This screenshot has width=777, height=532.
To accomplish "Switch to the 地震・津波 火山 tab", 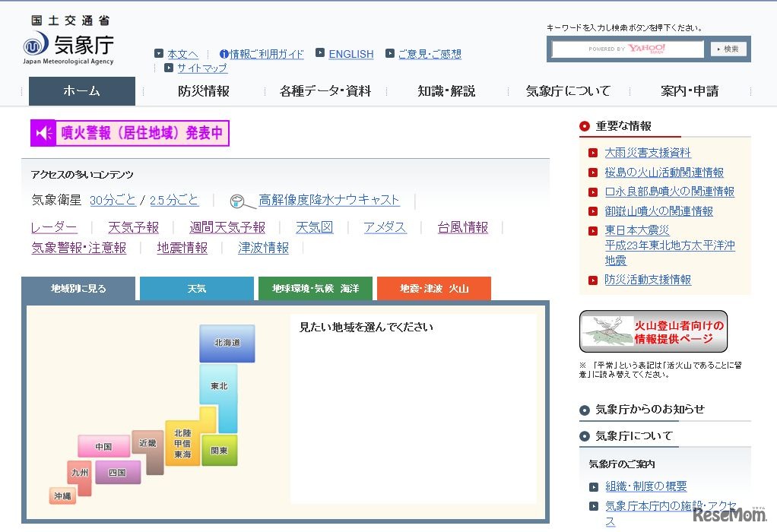I will tap(434, 289).
